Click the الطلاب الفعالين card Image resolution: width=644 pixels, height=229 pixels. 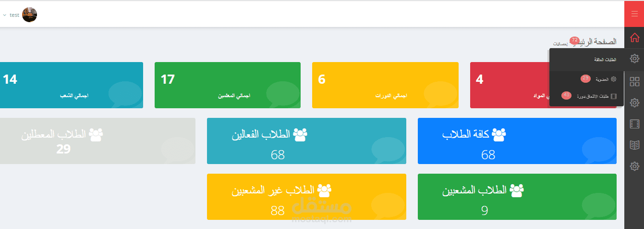coord(306,141)
